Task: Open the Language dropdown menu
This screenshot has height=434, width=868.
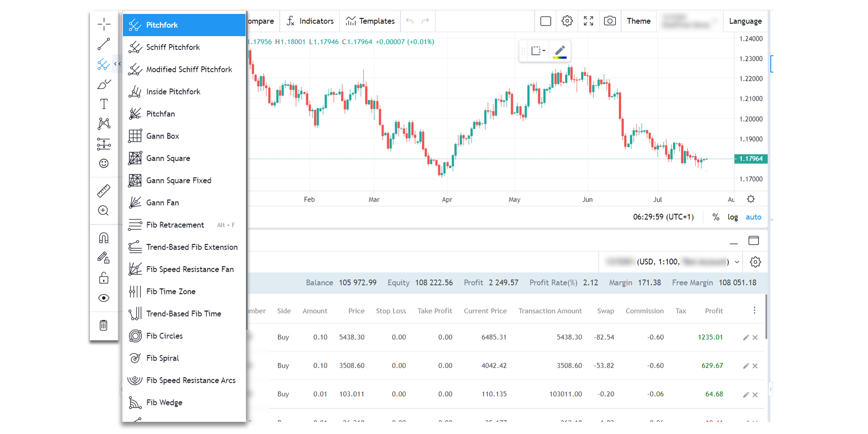Action: [745, 21]
